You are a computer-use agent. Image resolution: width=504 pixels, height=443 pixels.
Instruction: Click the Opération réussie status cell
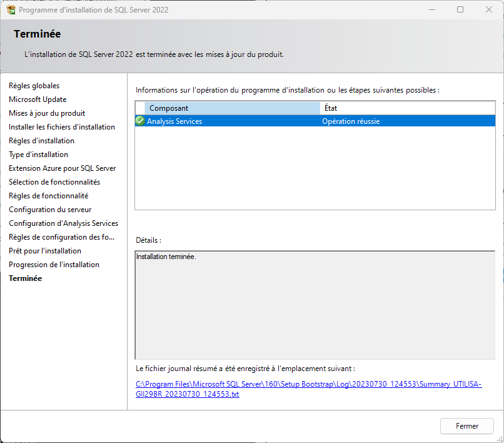click(351, 121)
